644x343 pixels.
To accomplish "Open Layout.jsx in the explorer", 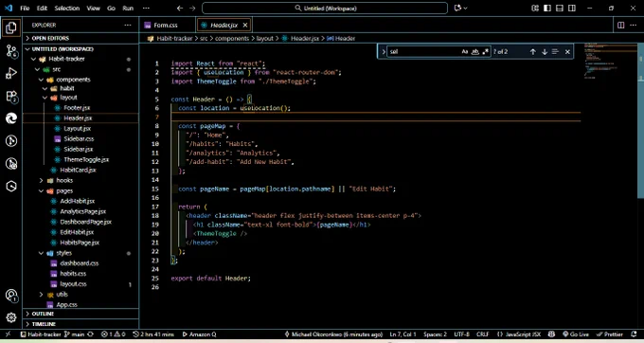I will tap(78, 129).
